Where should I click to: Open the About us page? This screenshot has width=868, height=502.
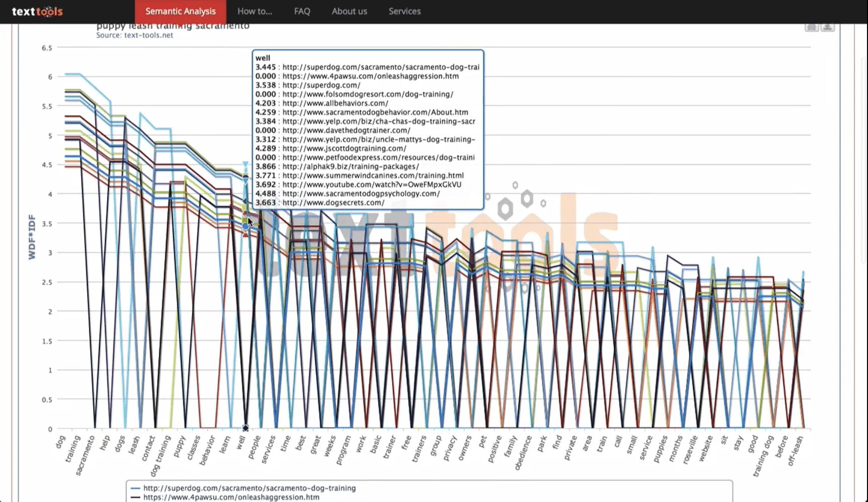(x=349, y=12)
